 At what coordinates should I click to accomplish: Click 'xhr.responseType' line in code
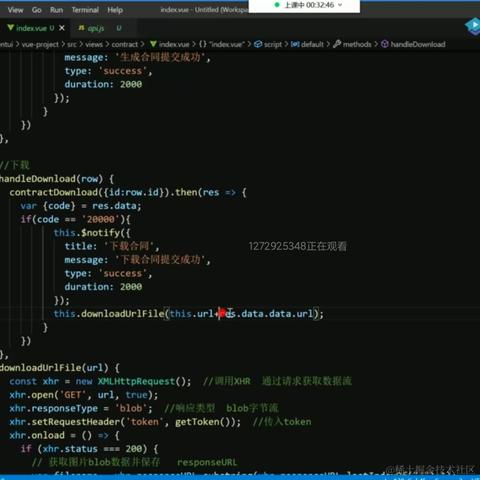click(81, 408)
